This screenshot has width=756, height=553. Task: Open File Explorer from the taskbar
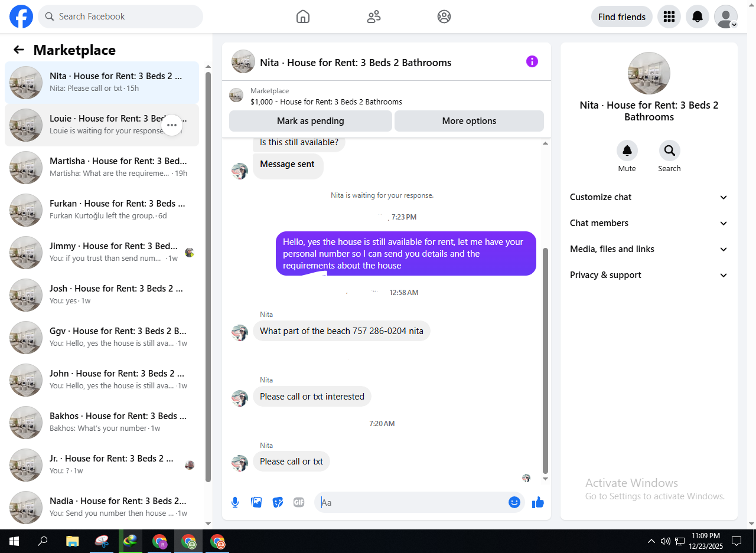(72, 541)
